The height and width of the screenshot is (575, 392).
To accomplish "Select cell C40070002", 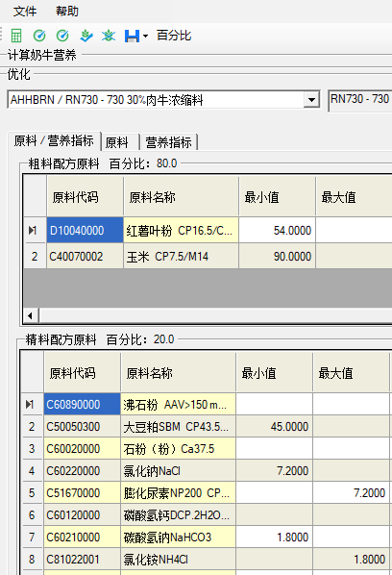I will click(x=85, y=257).
